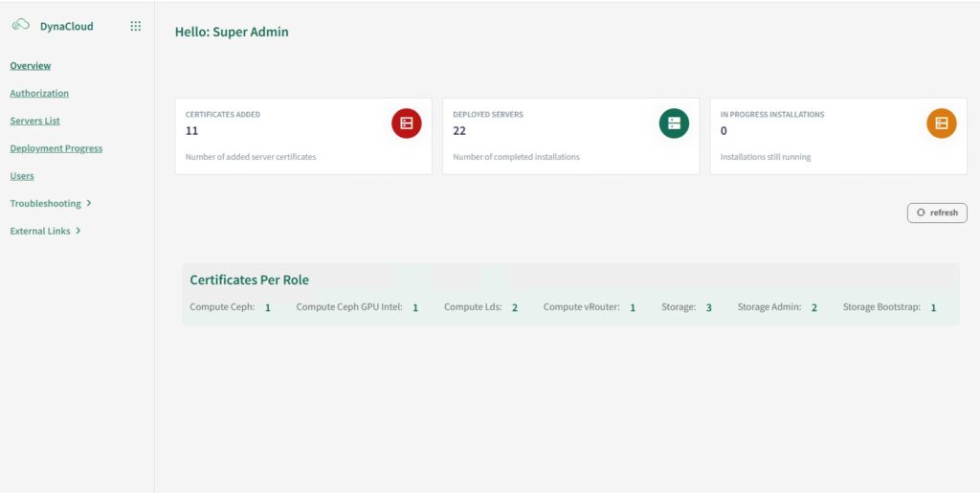This screenshot has height=493, width=980.
Task: Navigate to Servers List
Action: pos(35,122)
